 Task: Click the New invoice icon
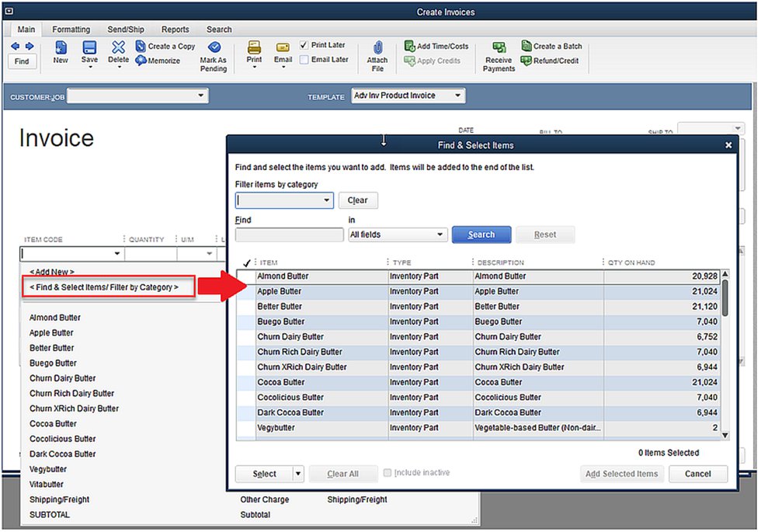[x=61, y=47]
